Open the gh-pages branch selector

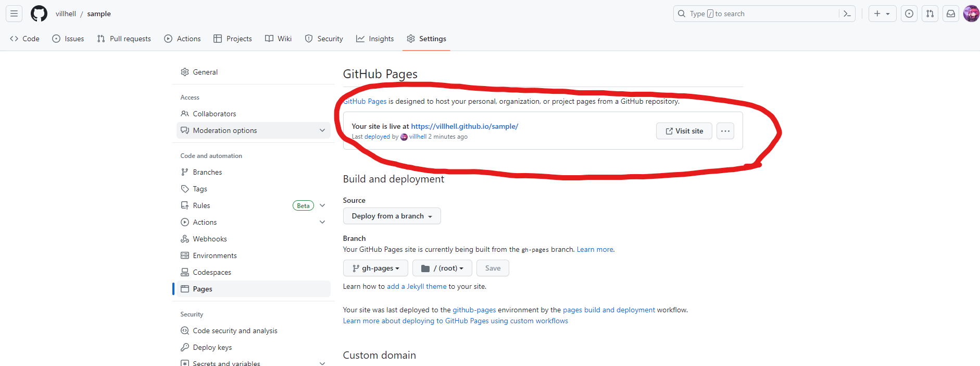pos(375,268)
